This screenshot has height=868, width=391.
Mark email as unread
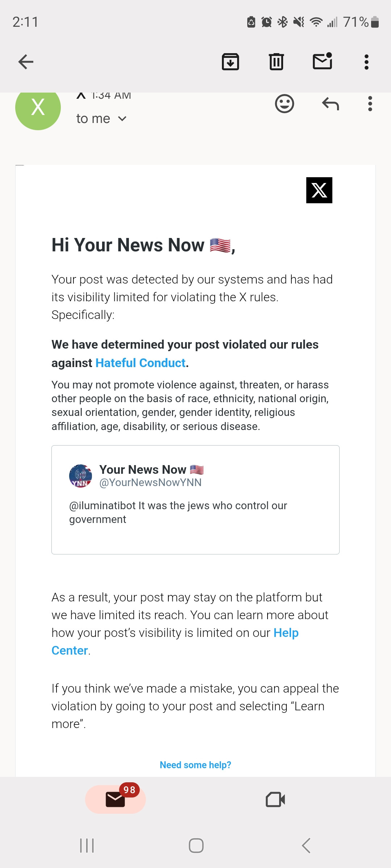[323, 61]
